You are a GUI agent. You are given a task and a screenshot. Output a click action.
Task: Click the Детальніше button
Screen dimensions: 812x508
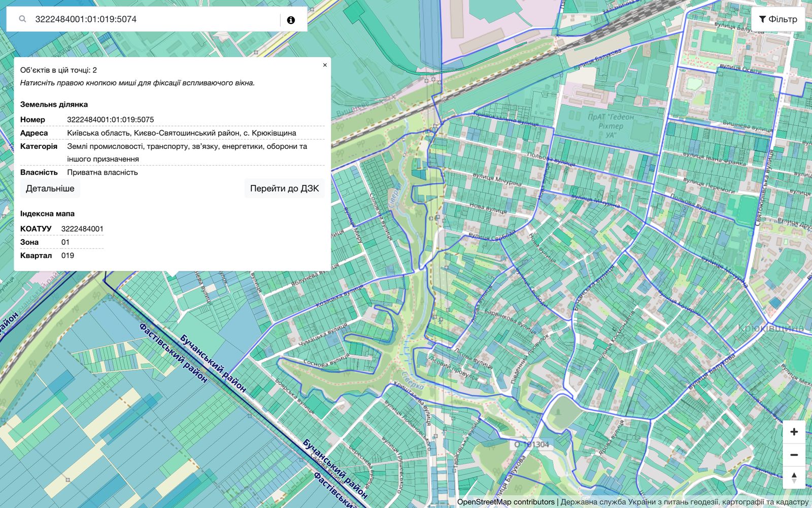tap(50, 188)
